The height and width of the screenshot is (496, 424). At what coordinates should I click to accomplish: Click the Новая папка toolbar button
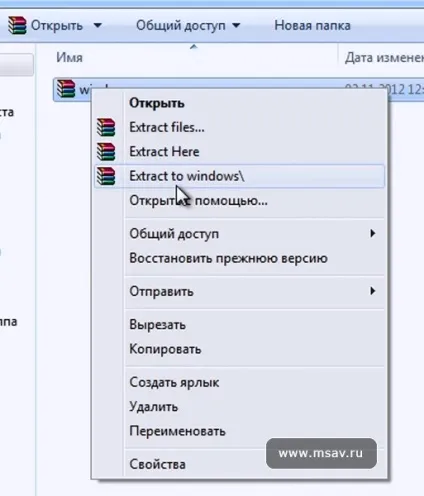(312, 25)
